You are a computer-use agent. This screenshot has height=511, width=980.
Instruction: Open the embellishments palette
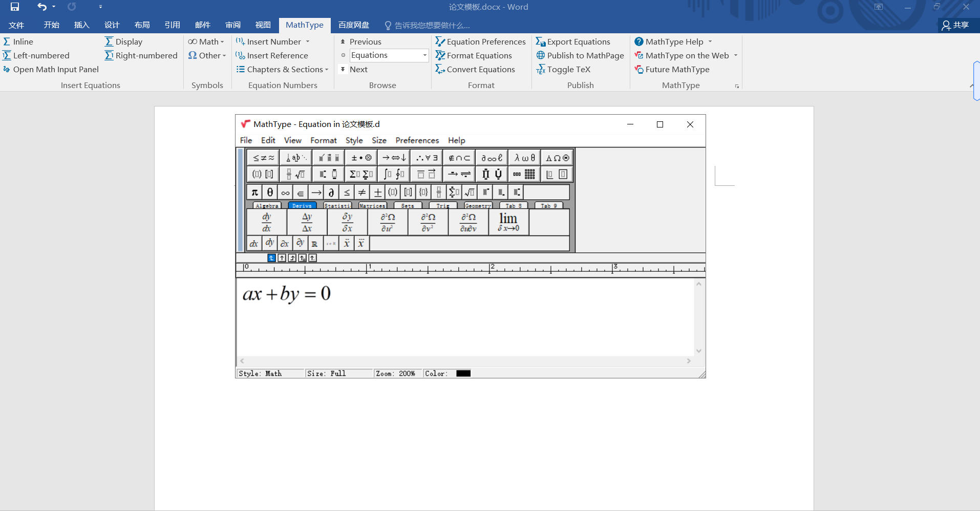pos(329,158)
